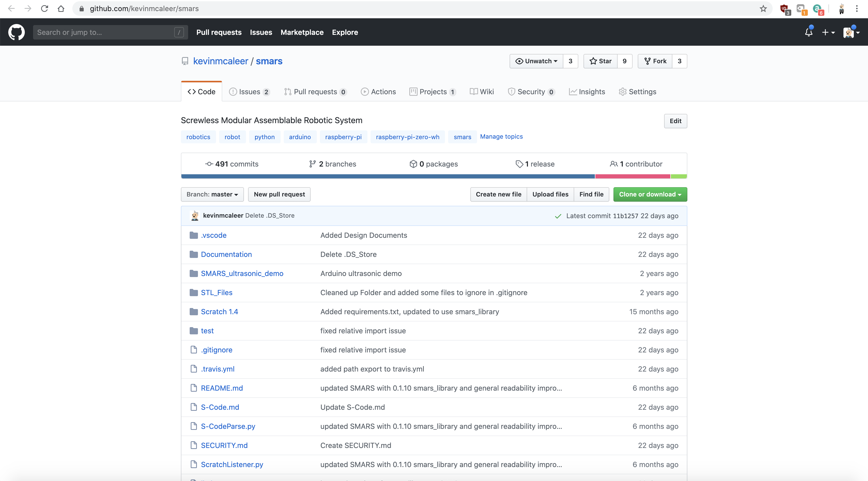Image resolution: width=868 pixels, height=481 pixels.
Task: View the 2 branches list
Action: (x=333, y=164)
